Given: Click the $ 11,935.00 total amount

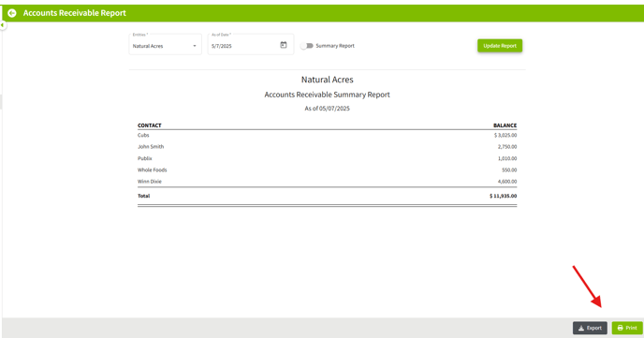Looking at the screenshot, I should (504, 196).
